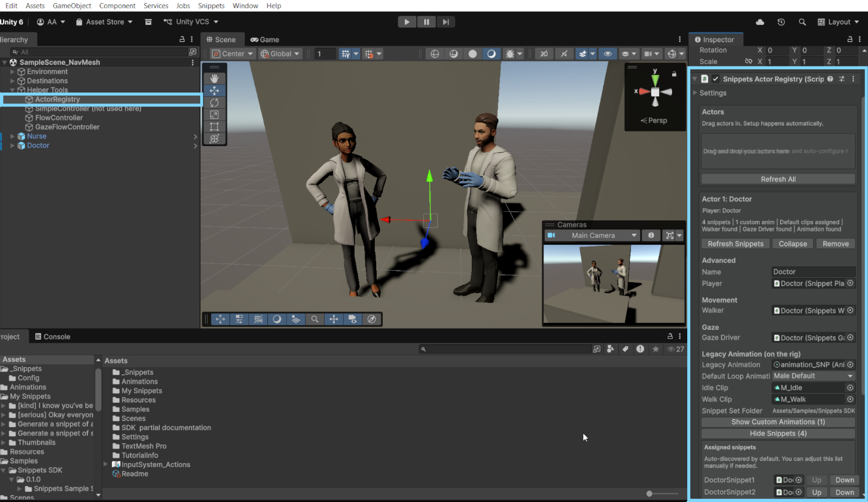868x502 pixels.
Task: Select the combined Transform tool
Action: [x=214, y=139]
